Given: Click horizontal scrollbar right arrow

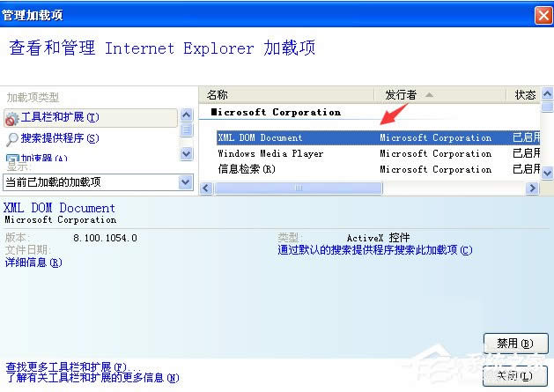Looking at the screenshot, I should click(532, 188).
